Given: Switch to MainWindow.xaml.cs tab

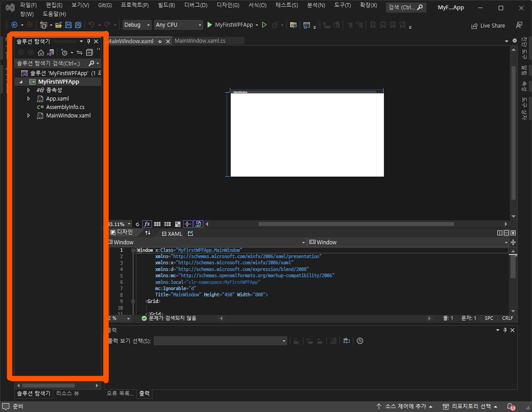Looking at the screenshot, I should pyautogui.click(x=200, y=41).
